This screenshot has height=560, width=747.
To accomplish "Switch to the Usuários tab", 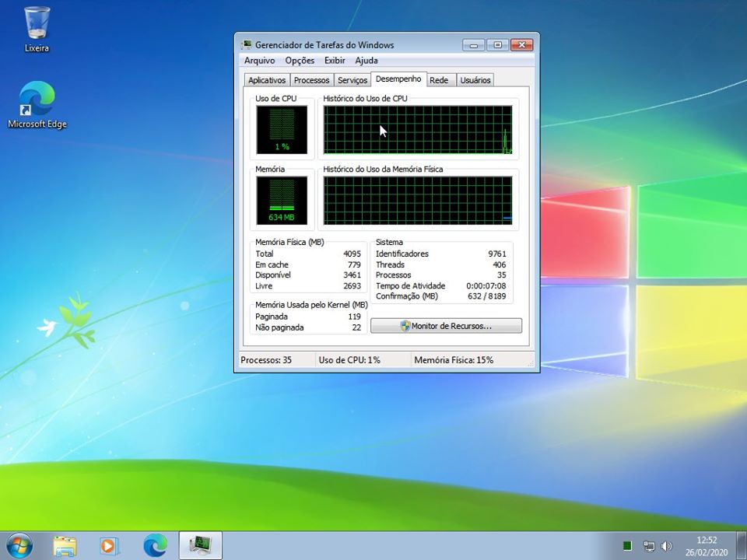I will (x=475, y=80).
